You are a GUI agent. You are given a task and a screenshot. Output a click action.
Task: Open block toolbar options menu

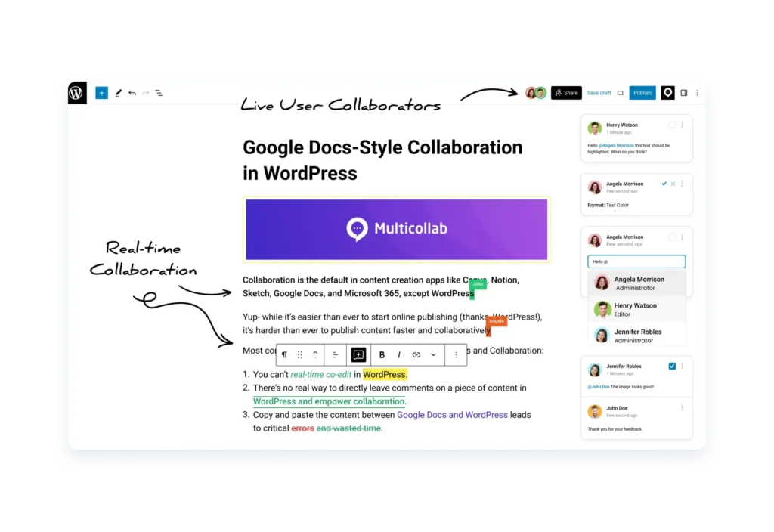click(456, 355)
